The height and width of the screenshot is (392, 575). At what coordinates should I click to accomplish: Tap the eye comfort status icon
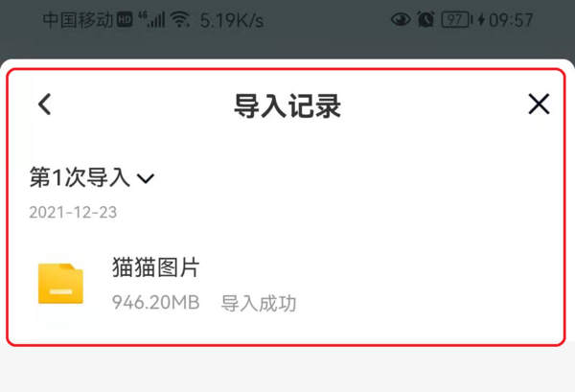click(401, 19)
